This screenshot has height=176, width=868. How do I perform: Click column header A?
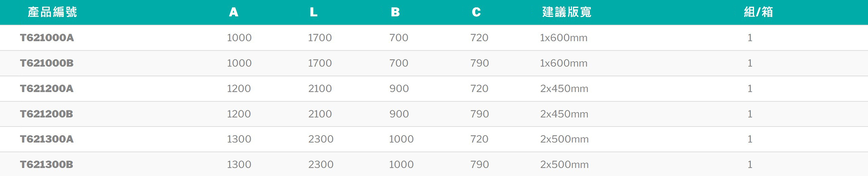point(233,12)
